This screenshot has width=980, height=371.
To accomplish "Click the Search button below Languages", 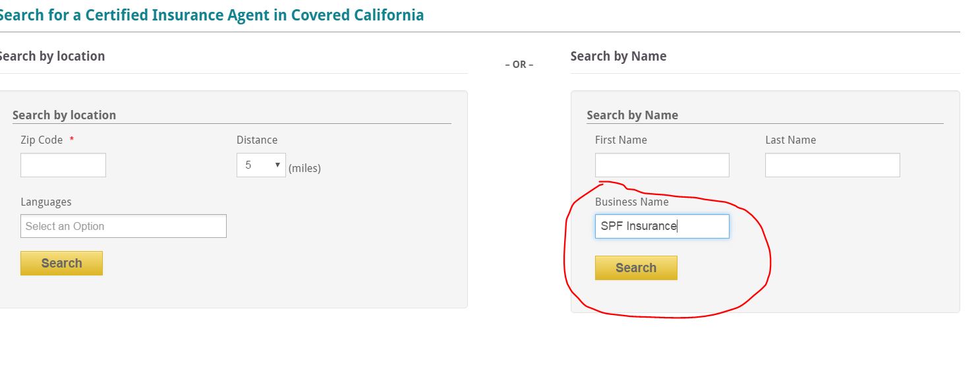I will (61, 263).
